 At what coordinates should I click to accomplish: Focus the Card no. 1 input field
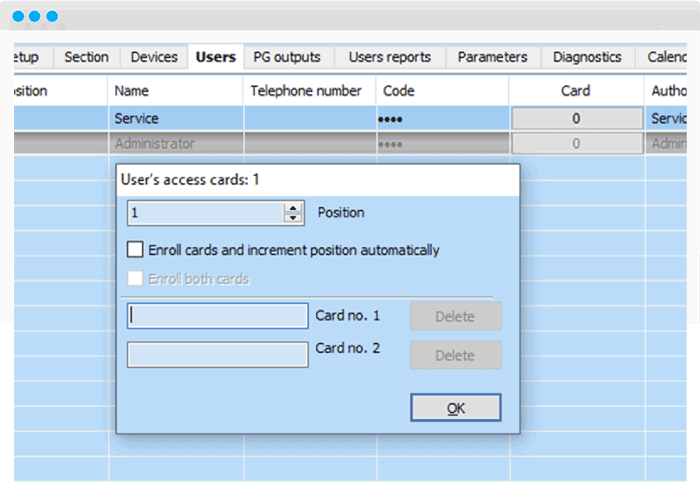(218, 316)
